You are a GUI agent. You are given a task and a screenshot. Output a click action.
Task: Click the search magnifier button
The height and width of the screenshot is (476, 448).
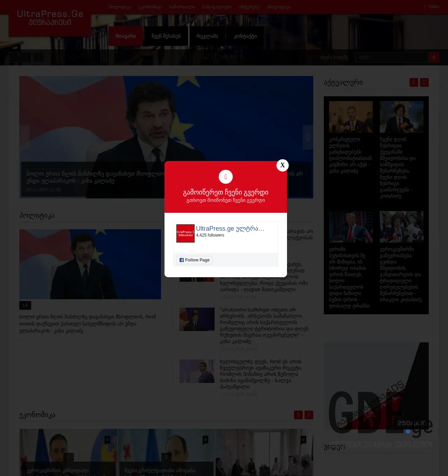(434, 57)
